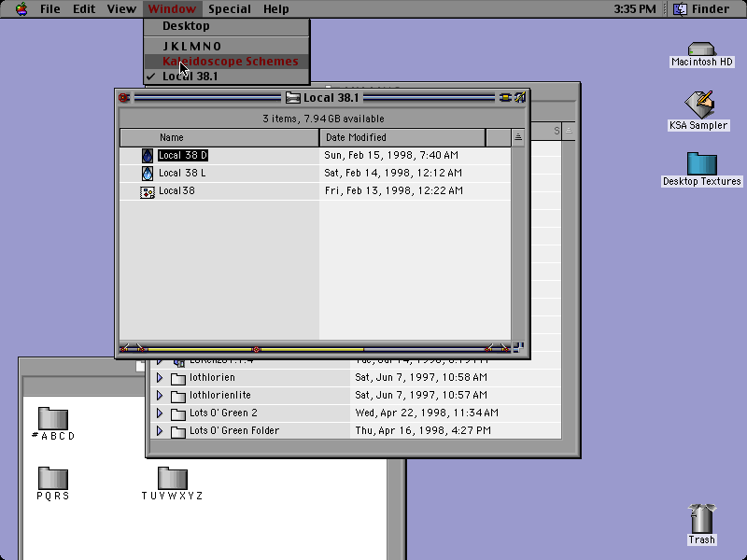747x560 pixels.
Task: Click the zoom box of Local 38.1
Action: pyautogui.click(x=504, y=98)
